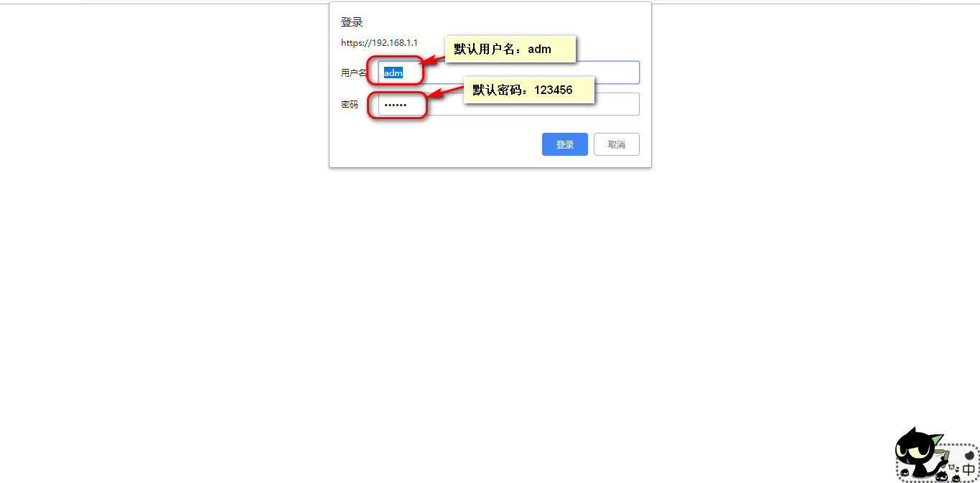The image size is (980, 483).
Task: Focus the 密码 password field
Action: 509,104
